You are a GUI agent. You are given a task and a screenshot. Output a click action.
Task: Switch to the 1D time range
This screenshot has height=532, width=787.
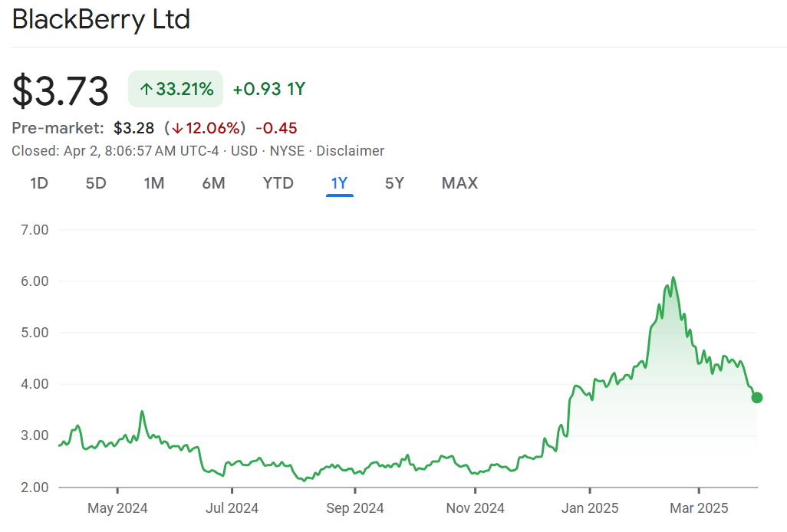[x=39, y=183]
